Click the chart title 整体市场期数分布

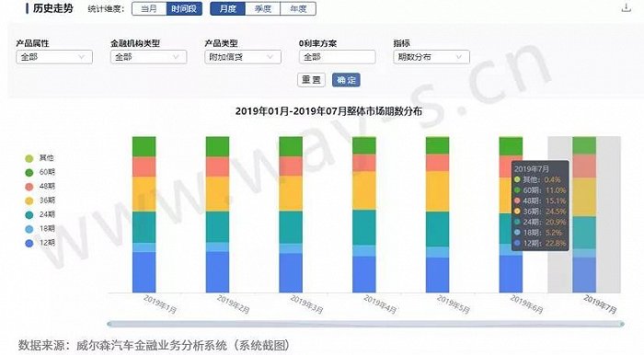pyautogui.click(x=328, y=111)
